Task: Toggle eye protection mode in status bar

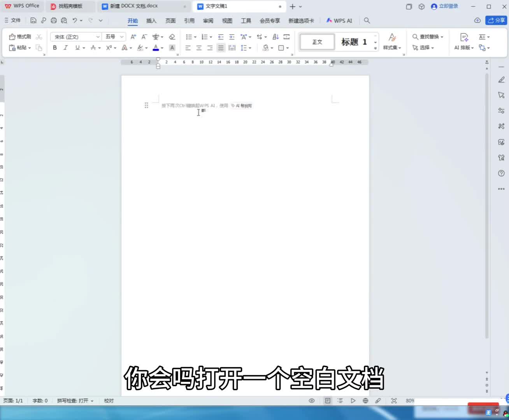Action: 312,401
